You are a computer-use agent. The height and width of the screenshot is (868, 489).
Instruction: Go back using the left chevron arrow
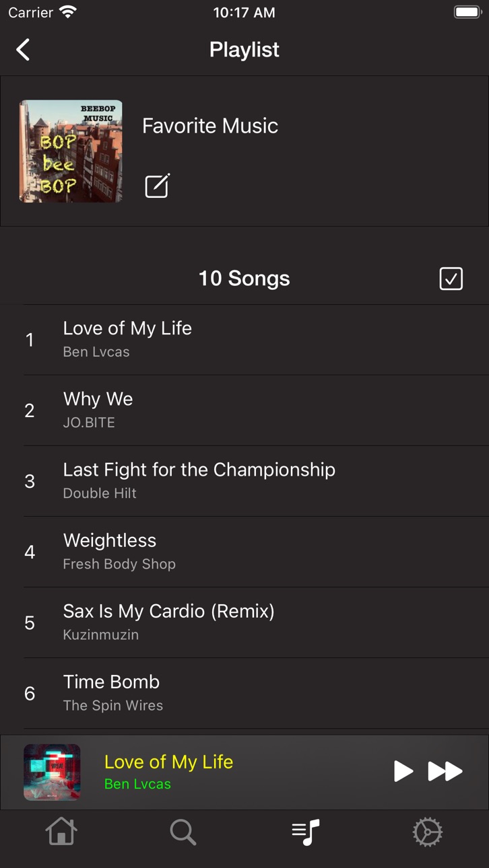point(23,49)
